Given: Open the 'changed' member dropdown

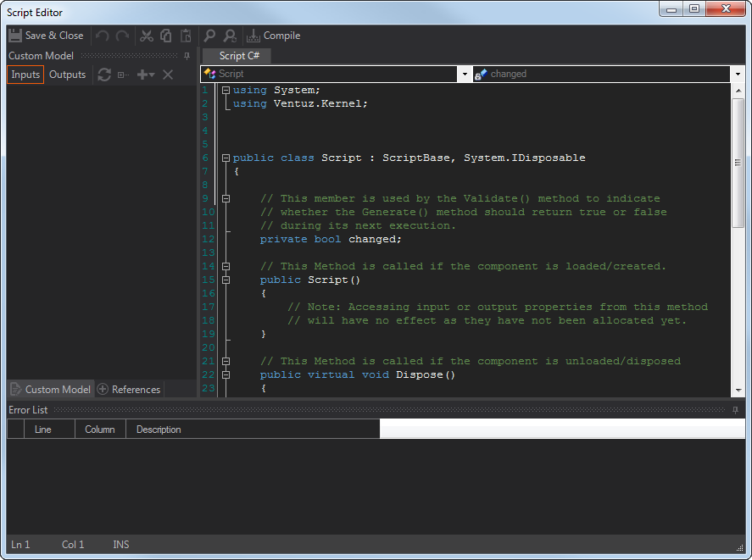Looking at the screenshot, I should pos(738,75).
